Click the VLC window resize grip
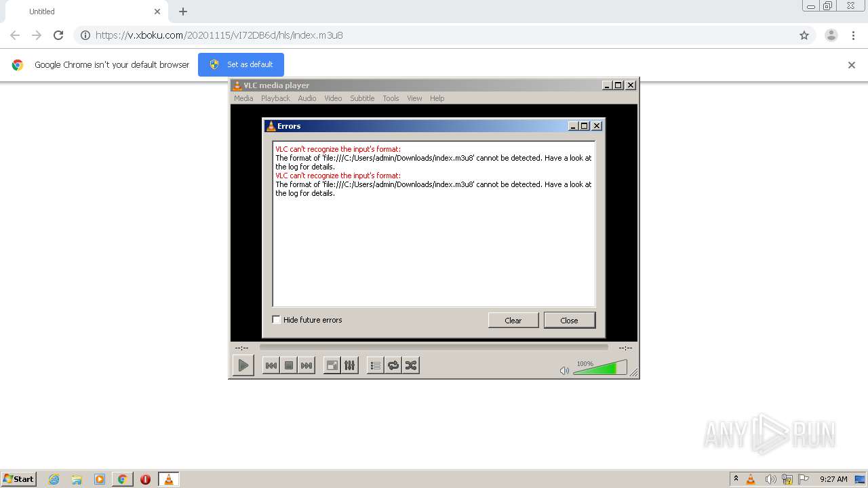This screenshot has height=488, width=868. [634, 373]
